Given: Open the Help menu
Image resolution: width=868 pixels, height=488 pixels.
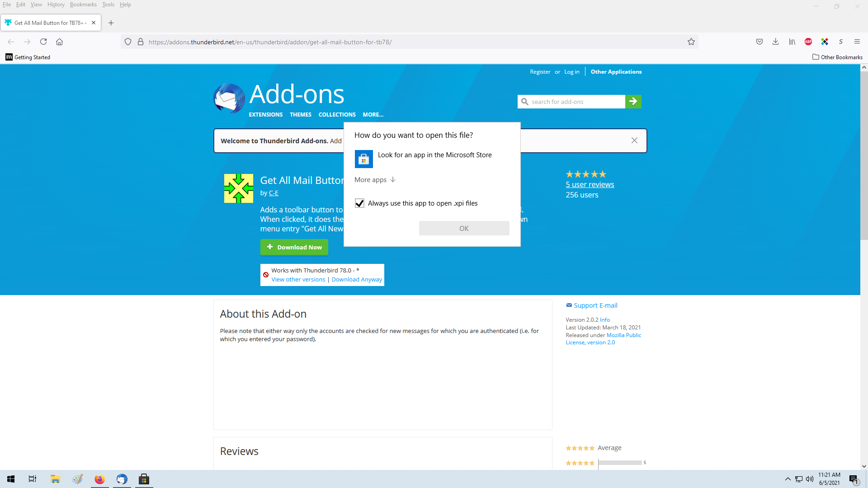Looking at the screenshot, I should coord(125,5).
